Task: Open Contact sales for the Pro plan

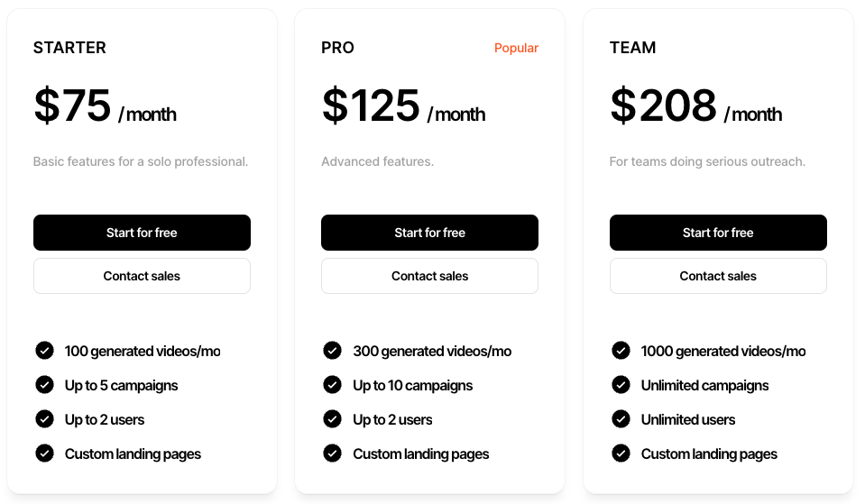Action: click(429, 276)
